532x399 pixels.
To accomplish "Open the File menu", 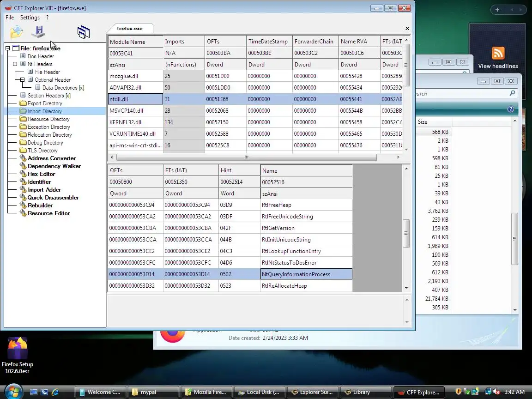I will [x=10, y=17].
